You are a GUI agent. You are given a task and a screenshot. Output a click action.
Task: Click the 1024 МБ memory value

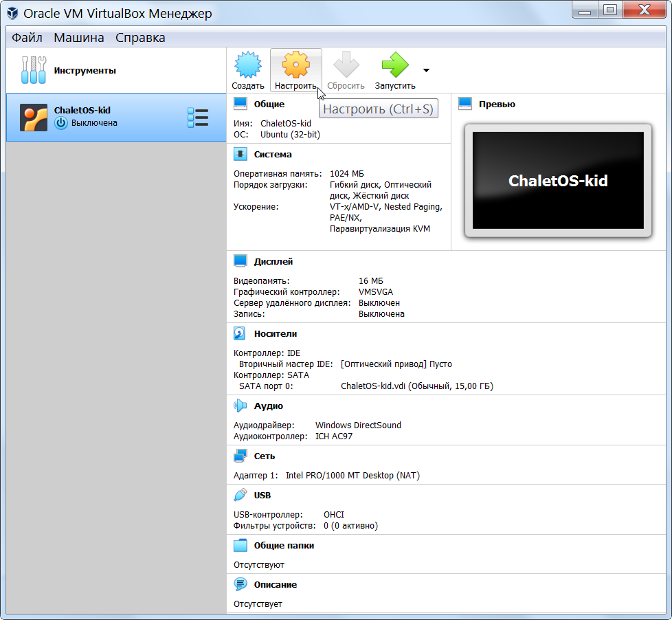(347, 174)
